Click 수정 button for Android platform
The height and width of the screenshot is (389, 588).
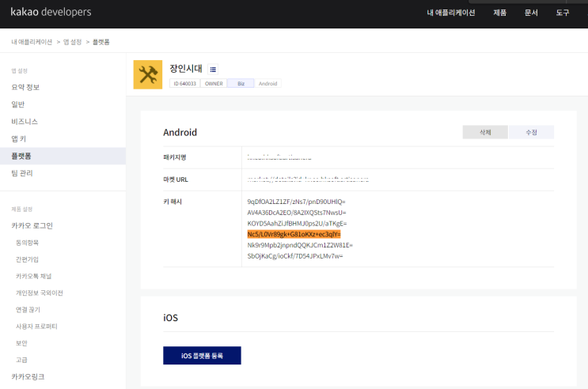pyautogui.click(x=531, y=132)
